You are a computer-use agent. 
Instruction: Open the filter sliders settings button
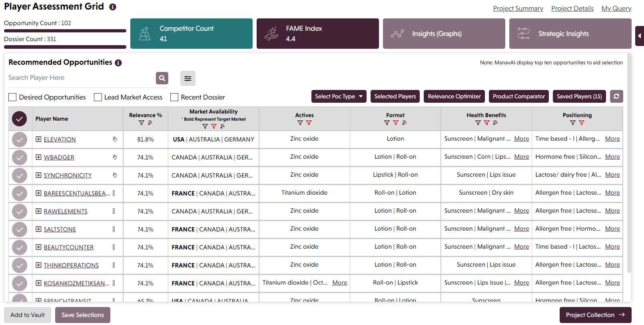click(187, 78)
